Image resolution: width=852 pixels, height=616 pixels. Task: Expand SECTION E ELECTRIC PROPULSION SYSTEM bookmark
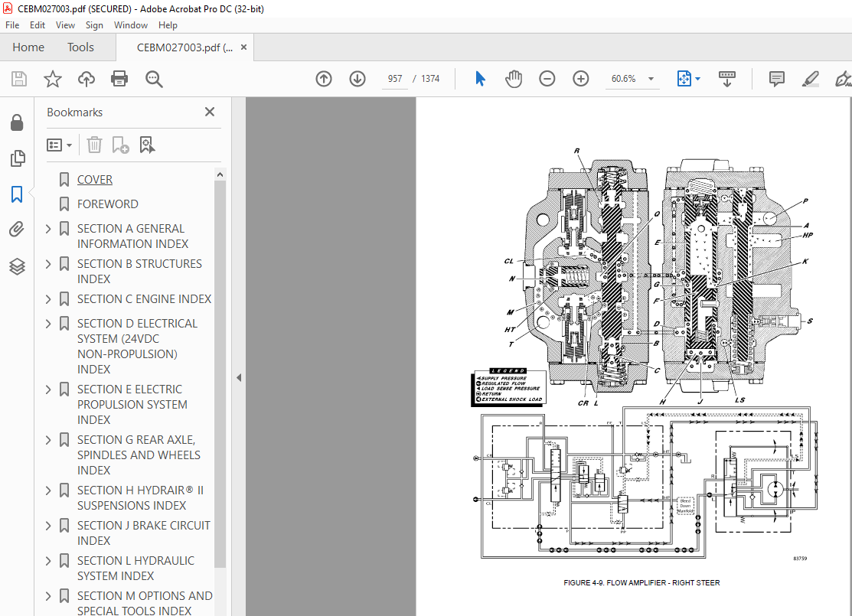[48, 389]
